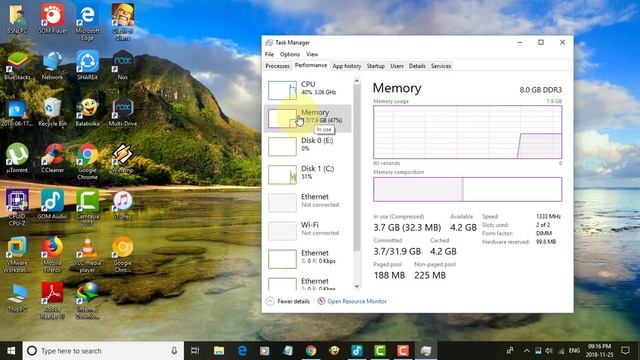Open File menu in Task Manager

coord(269,54)
